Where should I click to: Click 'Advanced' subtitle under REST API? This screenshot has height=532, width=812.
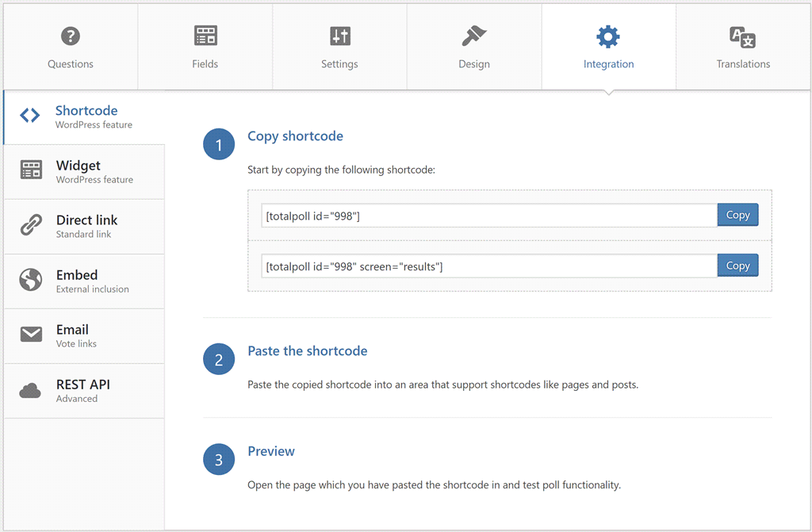pyautogui.click(x=77, y=399)
